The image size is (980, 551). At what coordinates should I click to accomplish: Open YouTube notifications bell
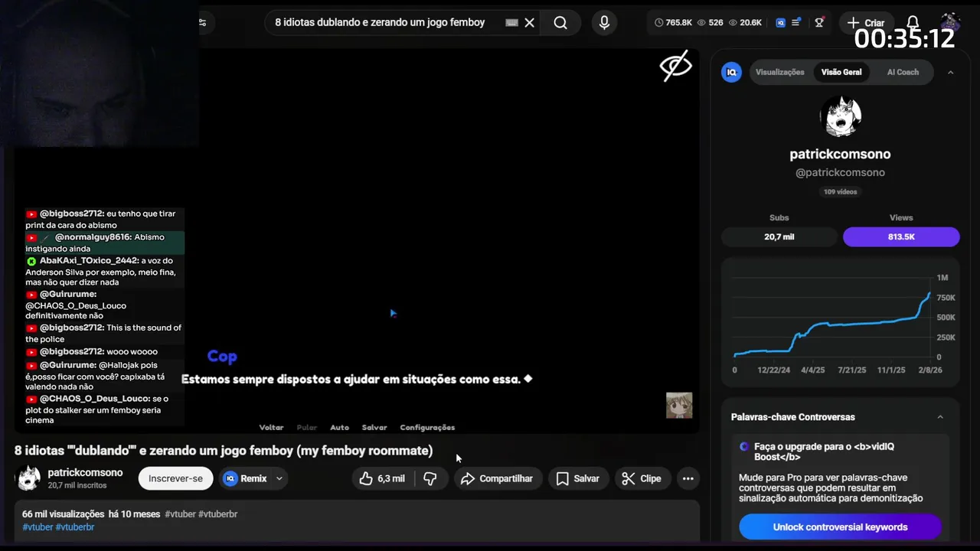click(x=913, y=23)
